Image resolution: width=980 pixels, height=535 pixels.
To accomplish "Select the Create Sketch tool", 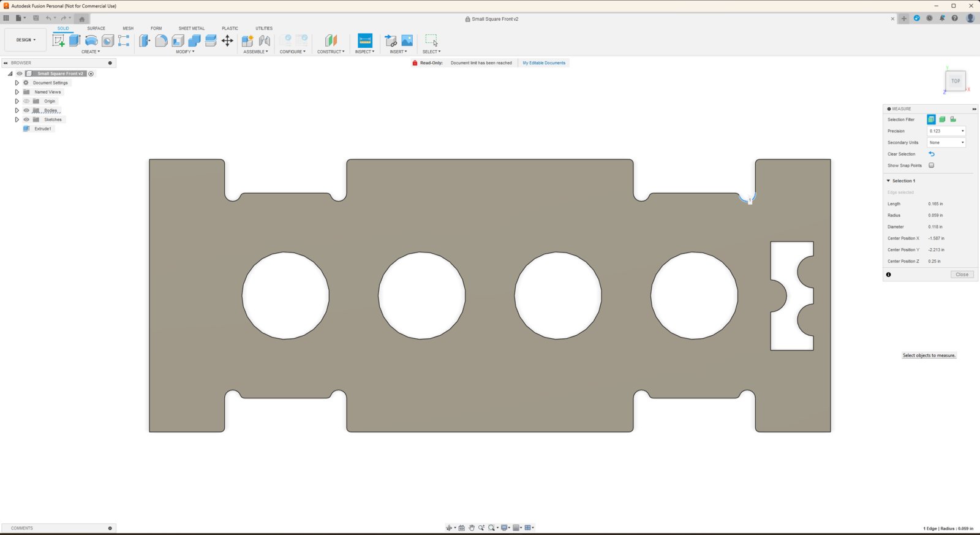I will 58,40.
